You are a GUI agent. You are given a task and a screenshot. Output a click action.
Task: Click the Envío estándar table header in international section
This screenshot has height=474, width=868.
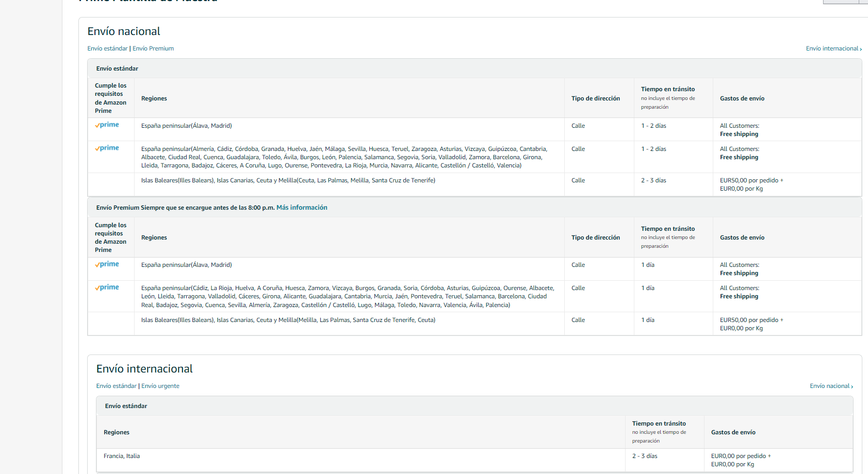click(x=126, y=406)
